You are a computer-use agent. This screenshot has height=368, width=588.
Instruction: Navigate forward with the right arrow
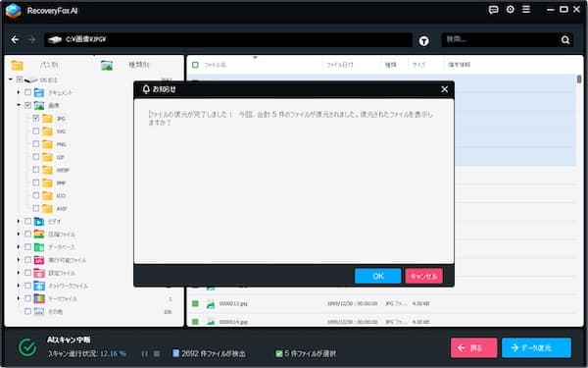[32, 39]
